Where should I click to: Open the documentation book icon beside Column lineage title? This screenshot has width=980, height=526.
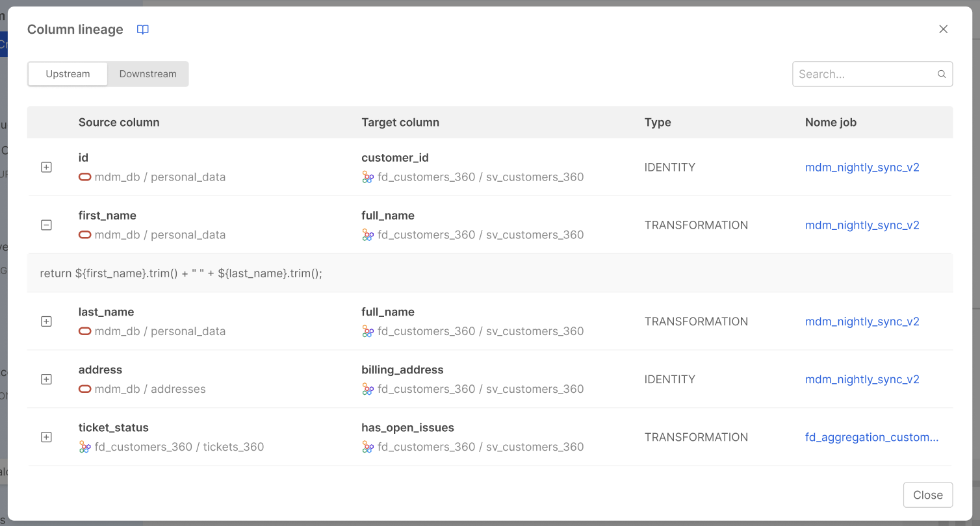click(142, 29)
